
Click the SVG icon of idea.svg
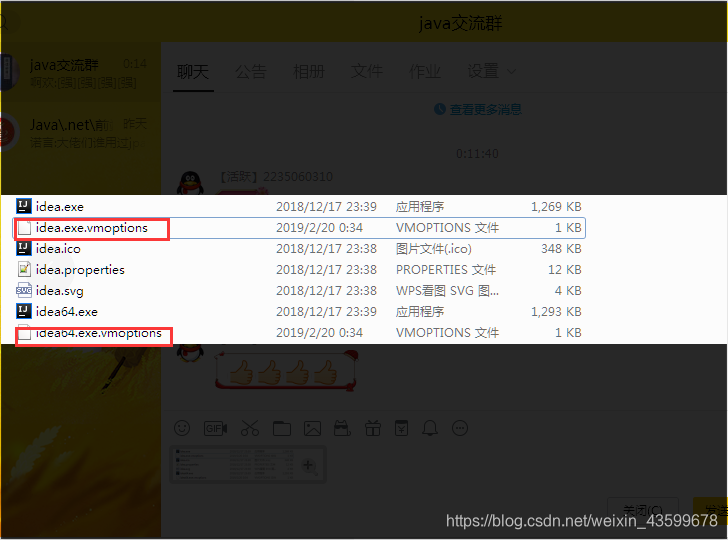24,290
